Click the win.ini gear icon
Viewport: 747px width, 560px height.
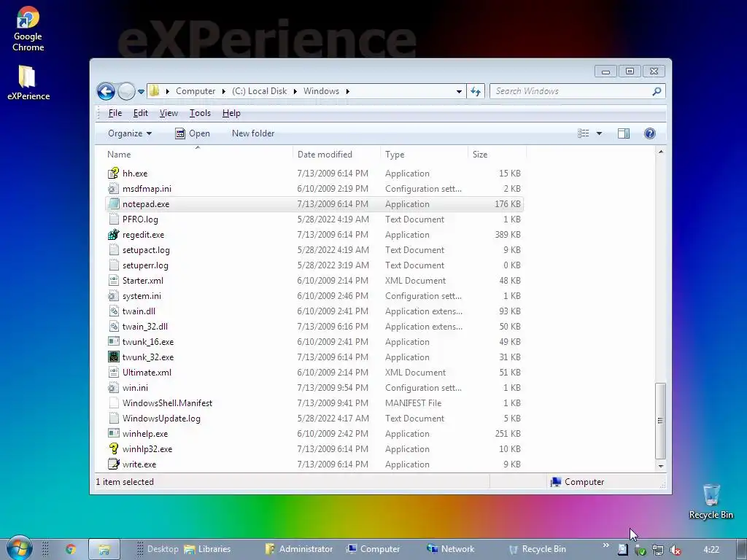pyautogui.click(x=113, y=388)
